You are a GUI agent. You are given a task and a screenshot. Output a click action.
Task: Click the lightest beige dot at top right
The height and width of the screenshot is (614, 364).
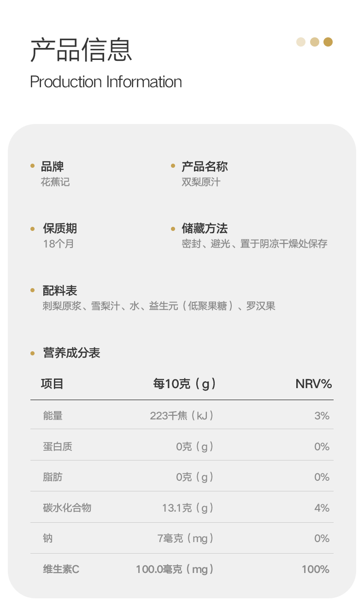[301, 42]
